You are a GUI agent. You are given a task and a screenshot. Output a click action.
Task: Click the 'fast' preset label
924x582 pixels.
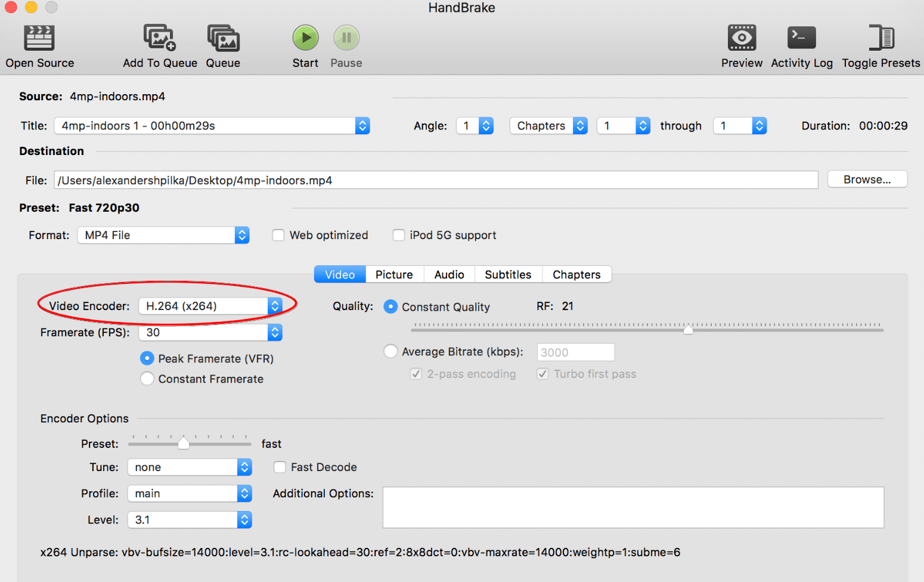271,444
